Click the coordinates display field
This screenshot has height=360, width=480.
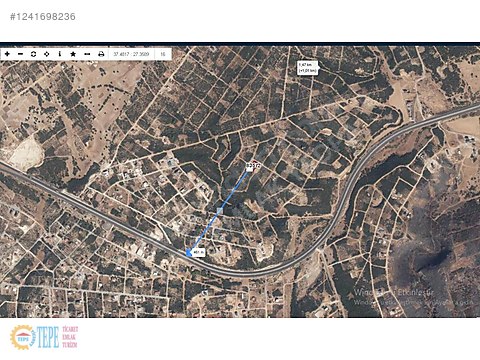click(x=131, y=54)
